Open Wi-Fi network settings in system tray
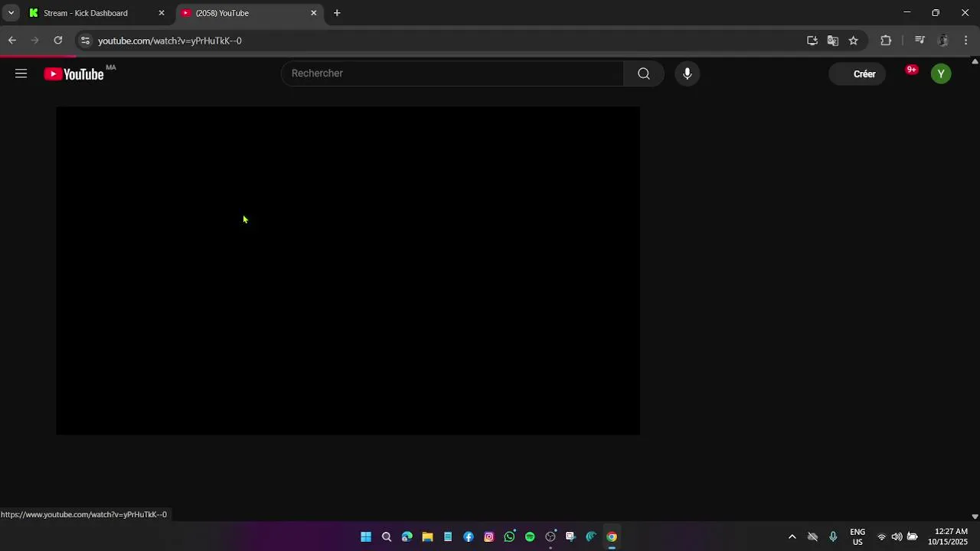 [881, 536]
